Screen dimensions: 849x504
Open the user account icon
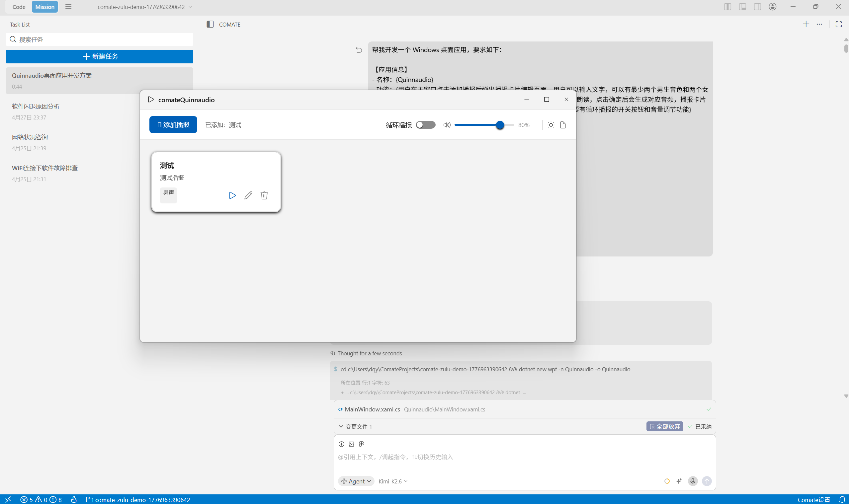click(773, 7)
